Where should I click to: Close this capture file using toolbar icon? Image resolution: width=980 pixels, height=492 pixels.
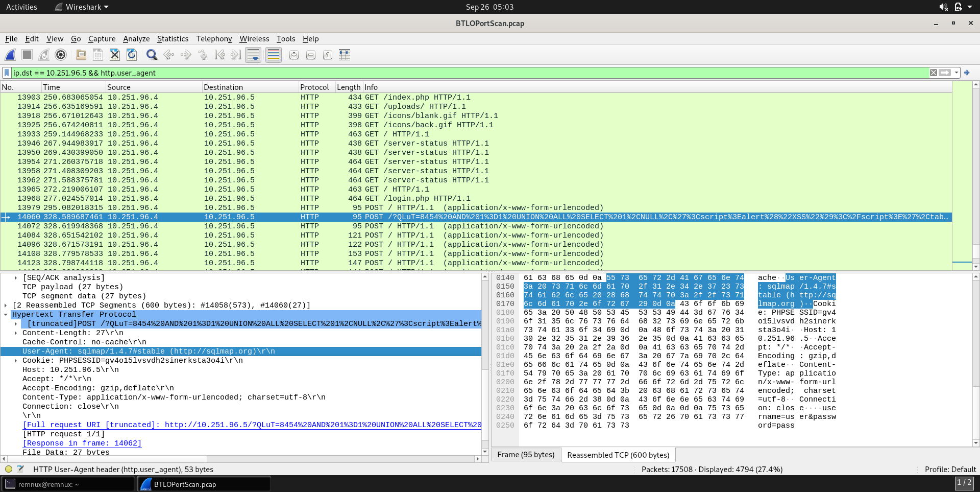[x=115, y=55]
